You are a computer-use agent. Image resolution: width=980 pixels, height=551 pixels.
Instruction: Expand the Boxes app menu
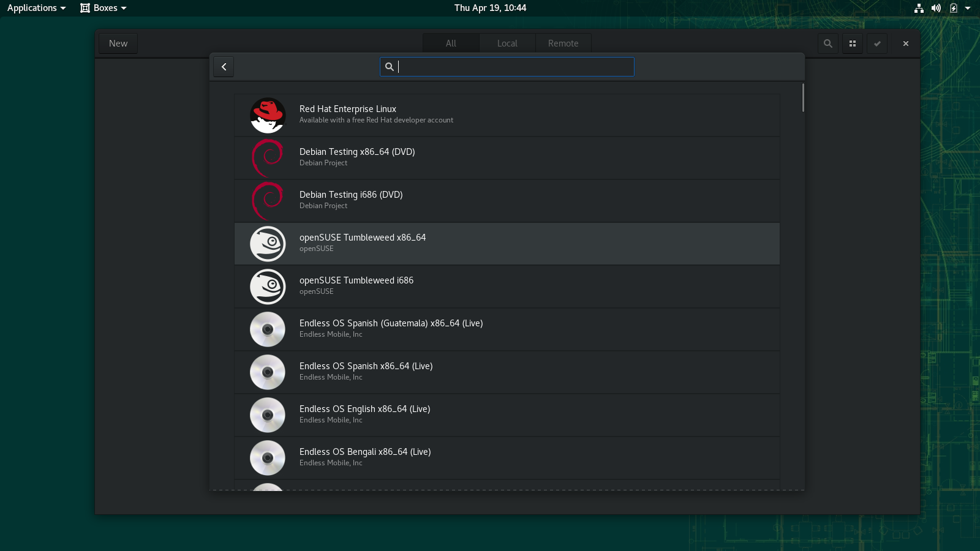click(104, 8)
